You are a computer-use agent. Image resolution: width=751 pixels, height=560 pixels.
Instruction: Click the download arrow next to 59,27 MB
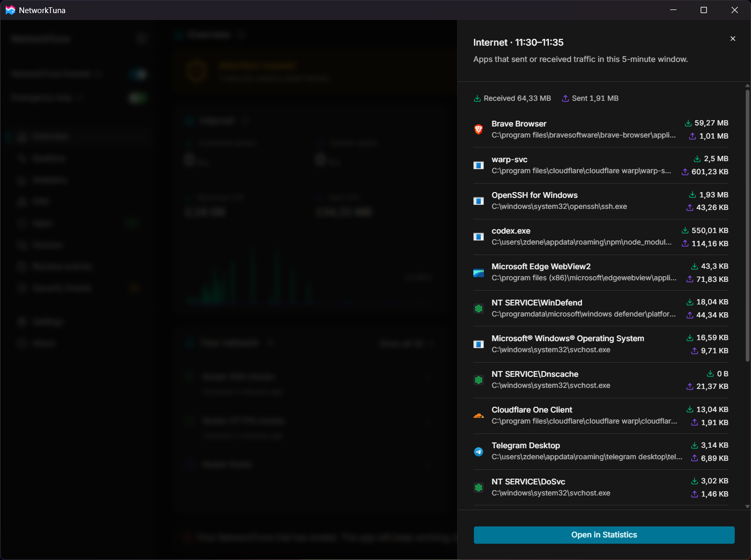688,123
